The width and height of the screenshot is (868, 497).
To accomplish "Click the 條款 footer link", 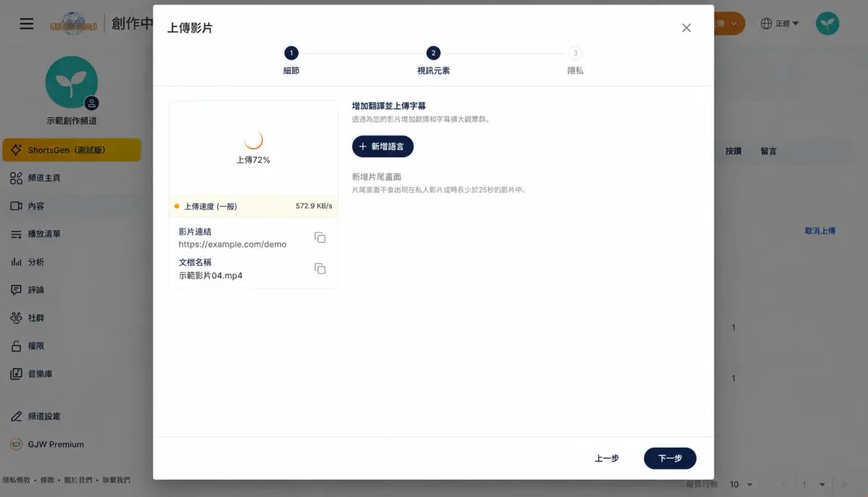I will 47,480.
